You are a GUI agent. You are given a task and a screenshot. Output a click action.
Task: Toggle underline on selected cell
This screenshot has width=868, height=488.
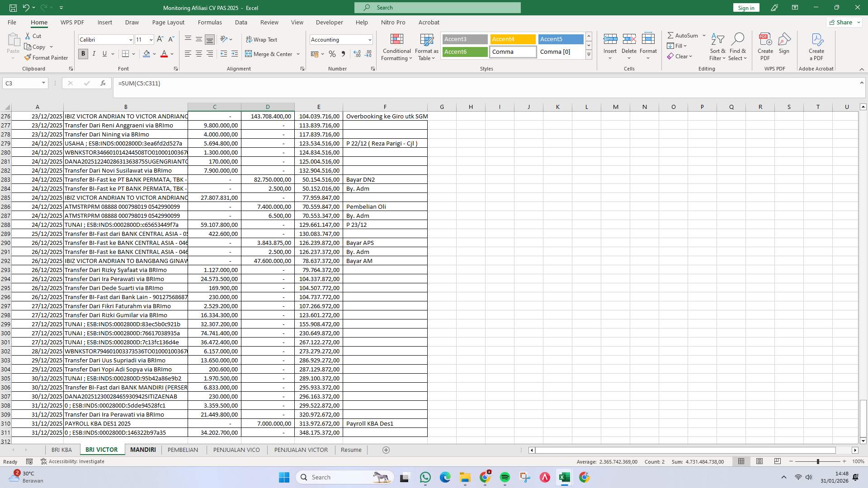pyautogui.click(x=104, y=54)
